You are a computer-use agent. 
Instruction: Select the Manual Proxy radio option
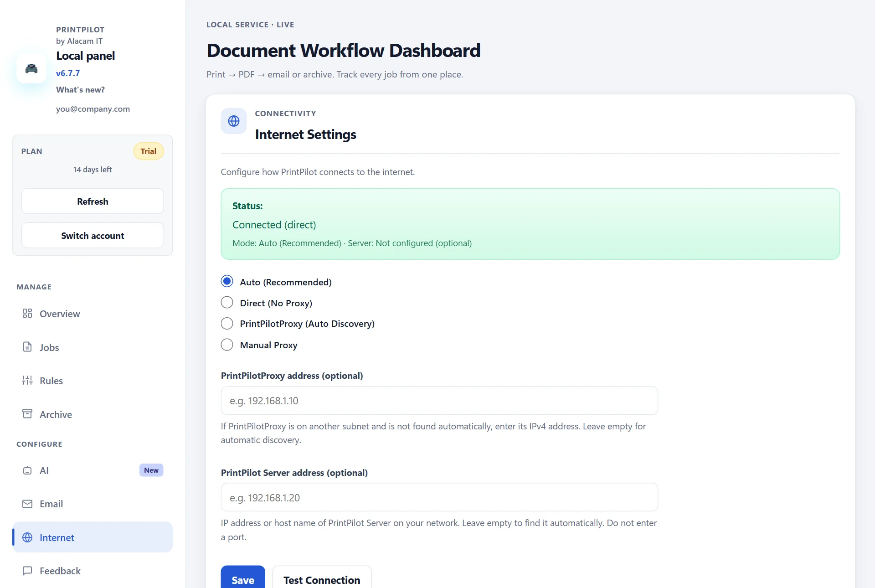227,345
